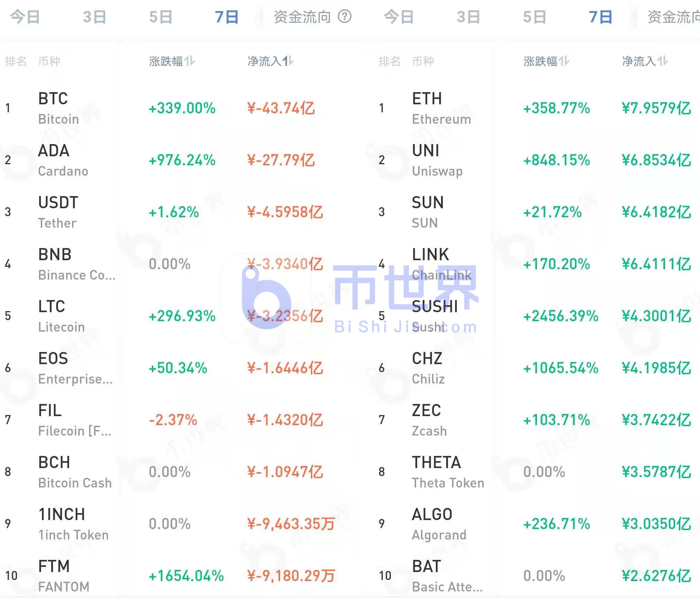Switch left panel to 今日 tab
This screenshot has height=598, width=700.
(25, 17)
